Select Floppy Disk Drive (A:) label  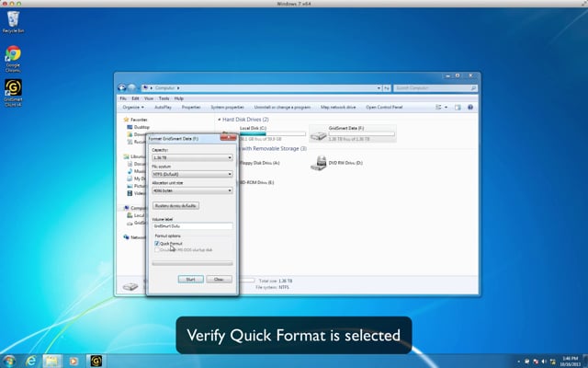tap(259, 163)
